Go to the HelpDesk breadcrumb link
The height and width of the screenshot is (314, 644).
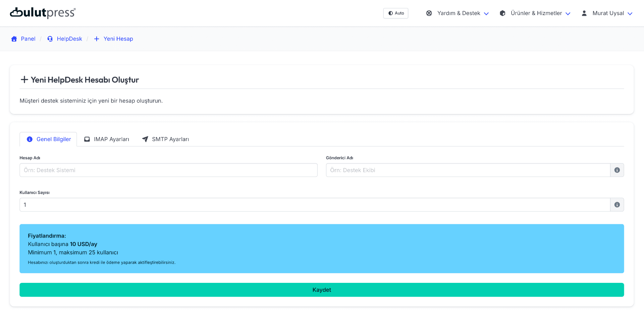tap(69, 39)
